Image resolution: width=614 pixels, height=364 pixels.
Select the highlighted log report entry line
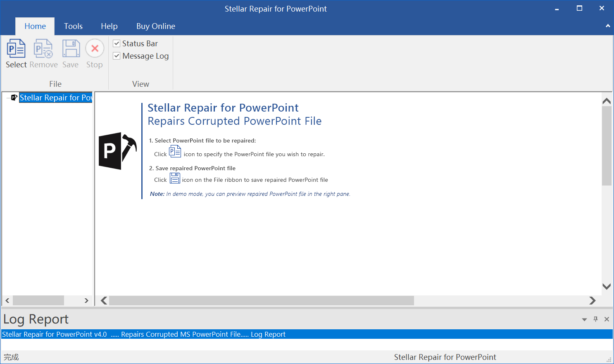[x=307, y=334]
